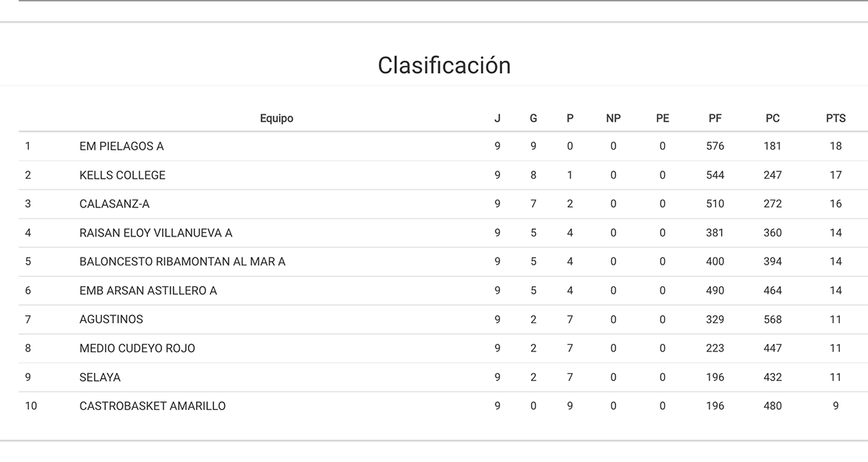Click the 18 points value for EM PIELAGOS A
Viewport: 868px width, 462px height.
click(x=835, y=146)
